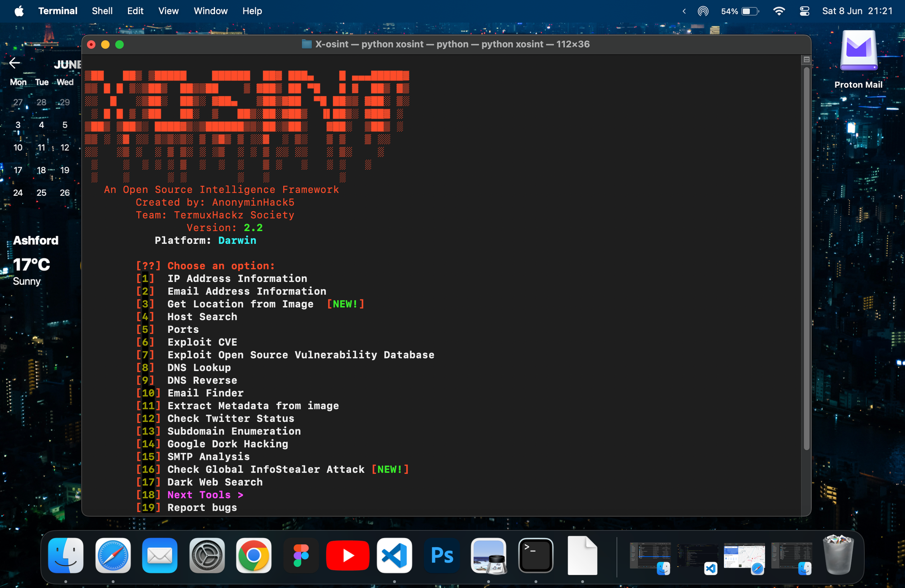This screenshot has width=905, height=588.
Task: Open YouTube app in the dock
Action: 348,556
